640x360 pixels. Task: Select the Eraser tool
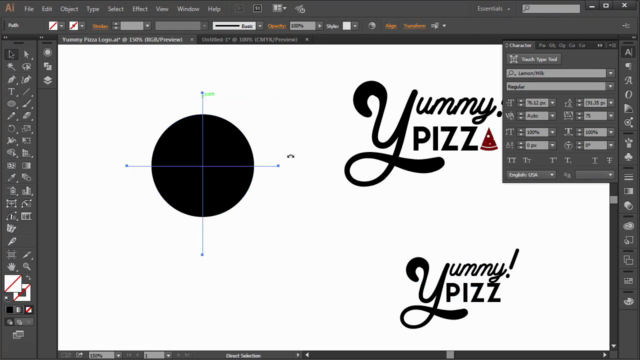[x=27, y=116]
